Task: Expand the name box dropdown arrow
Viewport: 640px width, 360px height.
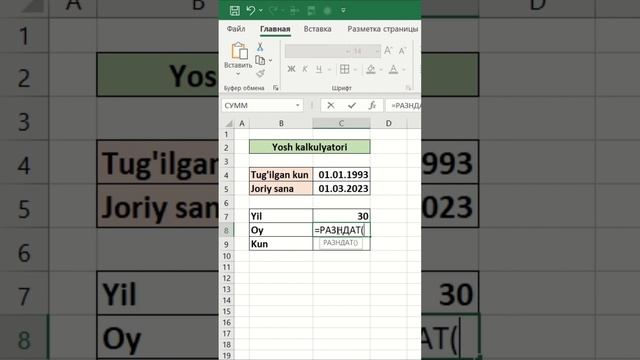Action: coord(298,105)
